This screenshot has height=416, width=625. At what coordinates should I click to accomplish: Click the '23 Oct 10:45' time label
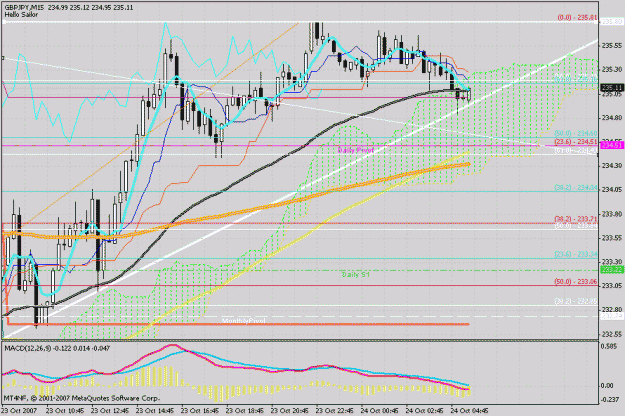coord(65,411)
